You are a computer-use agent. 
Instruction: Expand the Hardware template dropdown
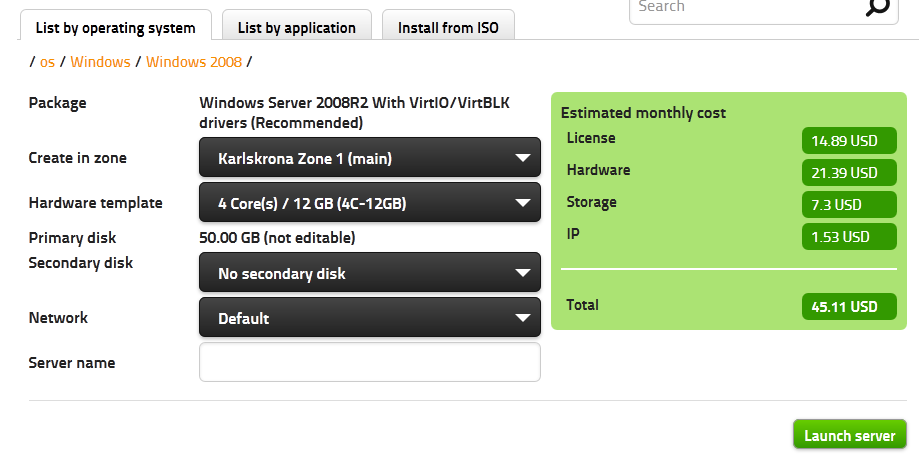point(370,204)
